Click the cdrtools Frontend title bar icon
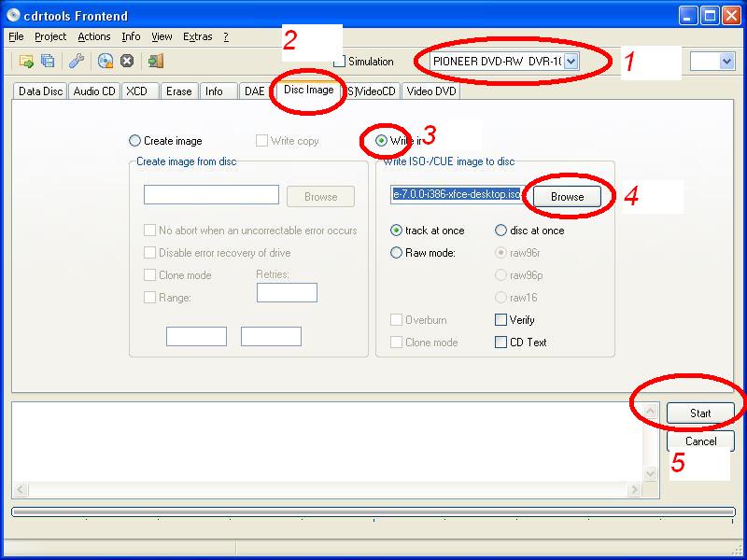Viewport: 747px width, 560px height. pyautogui.click(x=14, y=15)
